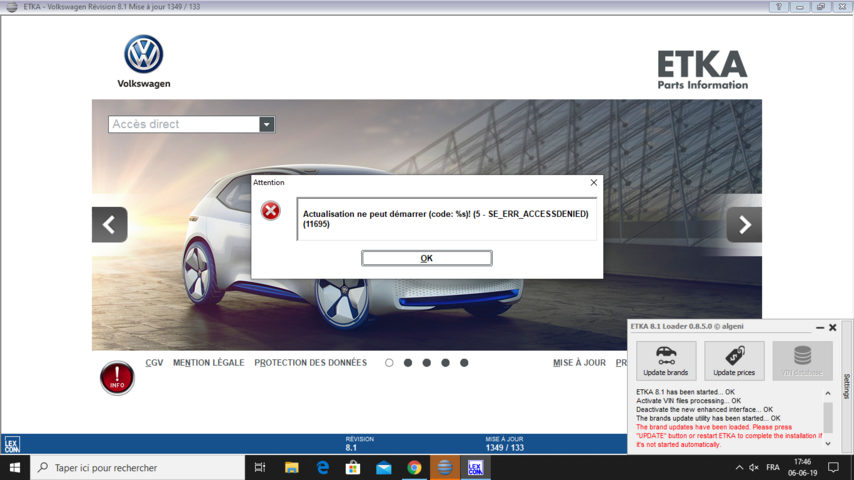The width and height of the screenshot is (854, 480).
Task: Open PROTECTION DES DONNÉES link
Action: click(310, 363)
